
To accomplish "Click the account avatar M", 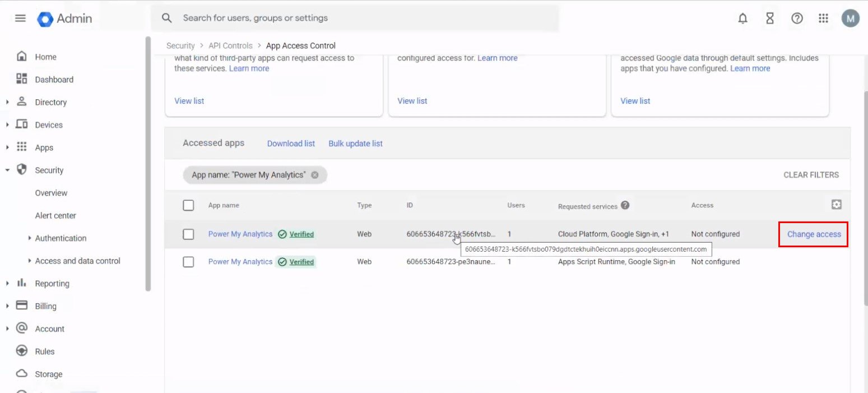I will click(x=850, y=19).
